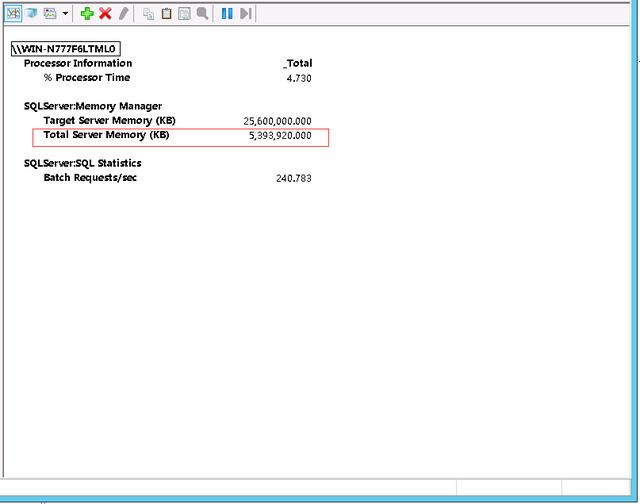Image resolution: width=640 pixels, height=504 pixels.
Task: Expand the graph type dropdown arrow
Action: pos(65,13)
